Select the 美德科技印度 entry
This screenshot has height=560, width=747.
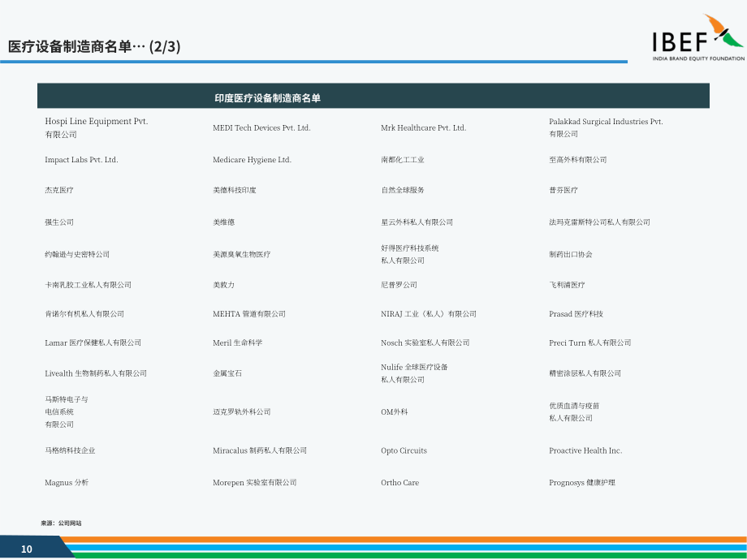235,190
